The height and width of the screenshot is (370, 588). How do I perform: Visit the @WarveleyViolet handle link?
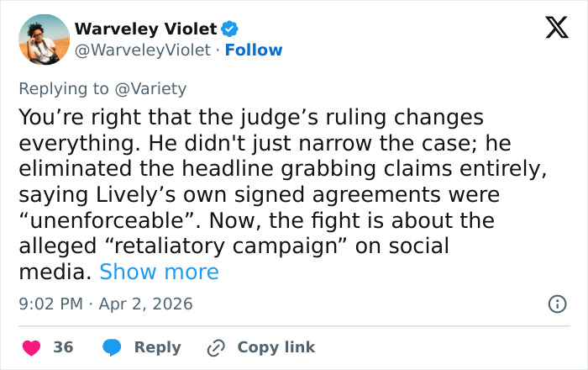point(143,50)
